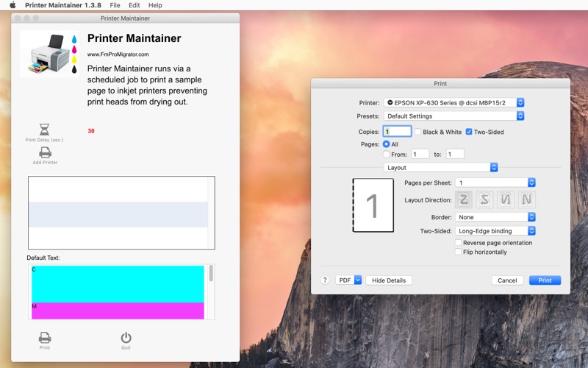Open the Printer dropdown
This screenshot has height=368, width=588.
click(453, 102)
